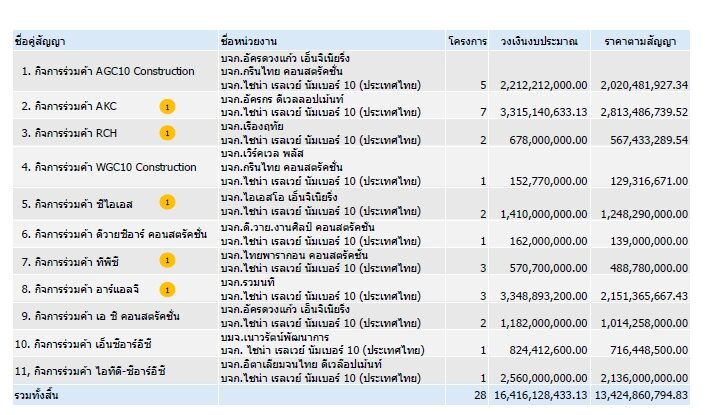Click budget value 3,315,140,633.13
This screenshot has width=710, height=415.
coord(543,112)
